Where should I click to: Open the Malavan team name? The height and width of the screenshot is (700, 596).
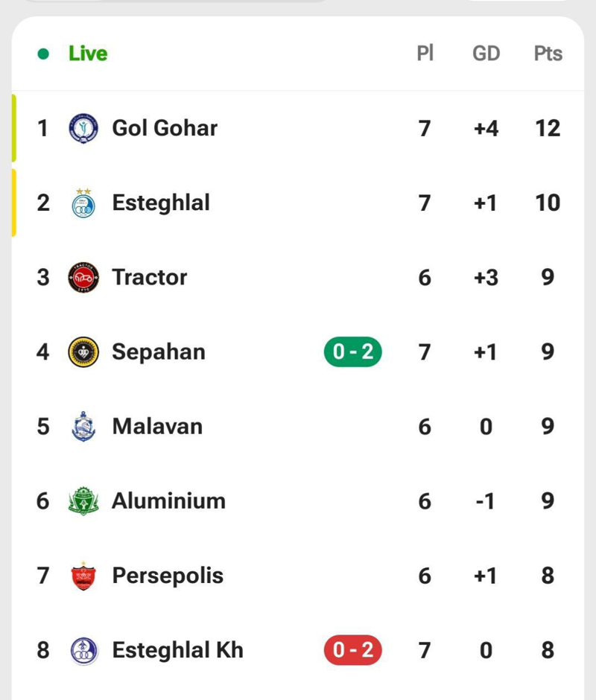click(x=157, y=427)
